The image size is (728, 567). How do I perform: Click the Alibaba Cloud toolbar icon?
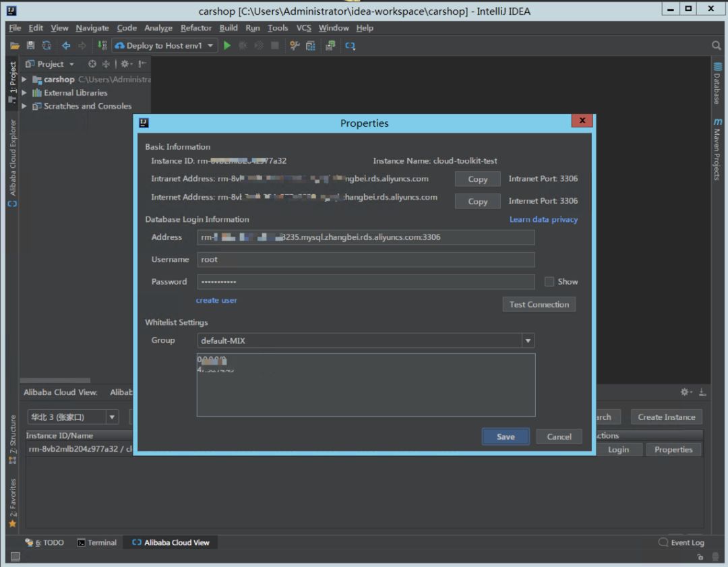(350, 46)
